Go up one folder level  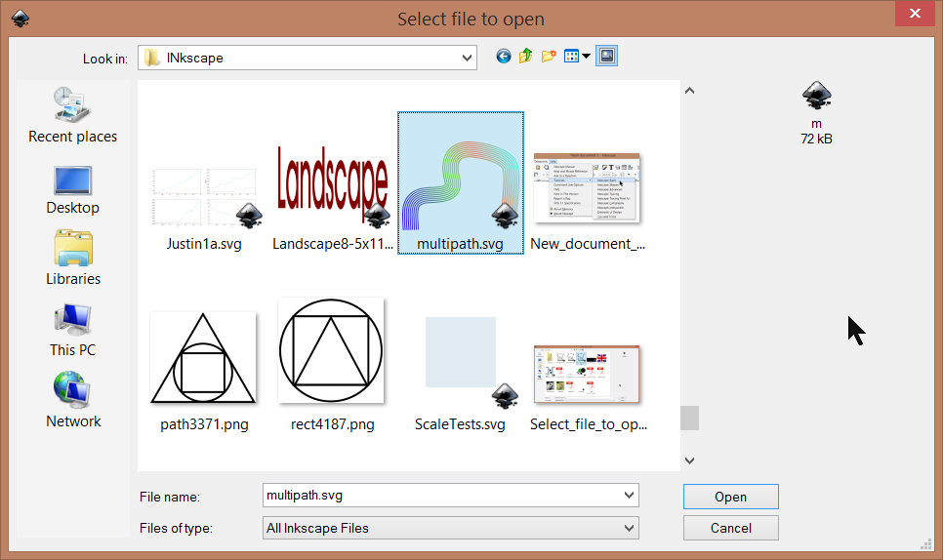(x=526, y=57)
